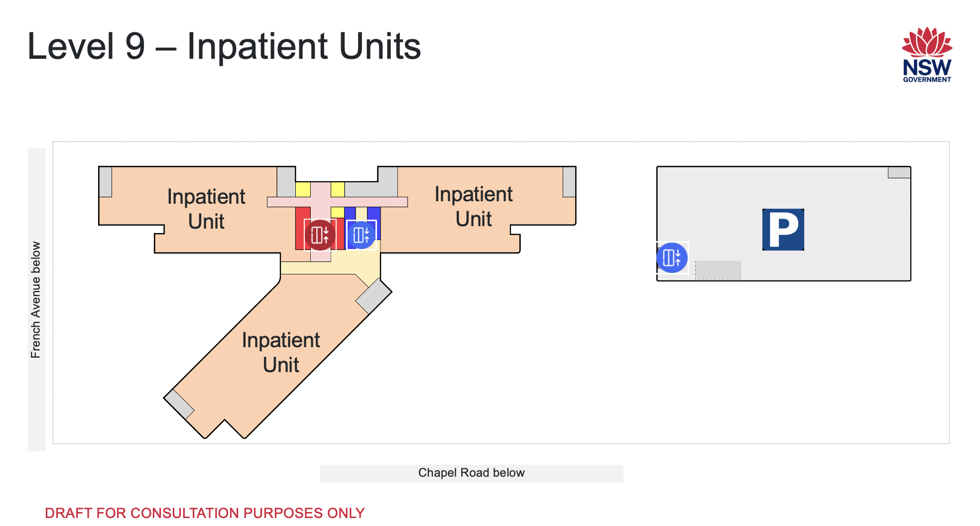Select the left Inpatient Unit wing label
The image size is (980, 526).
coord(206,209)
